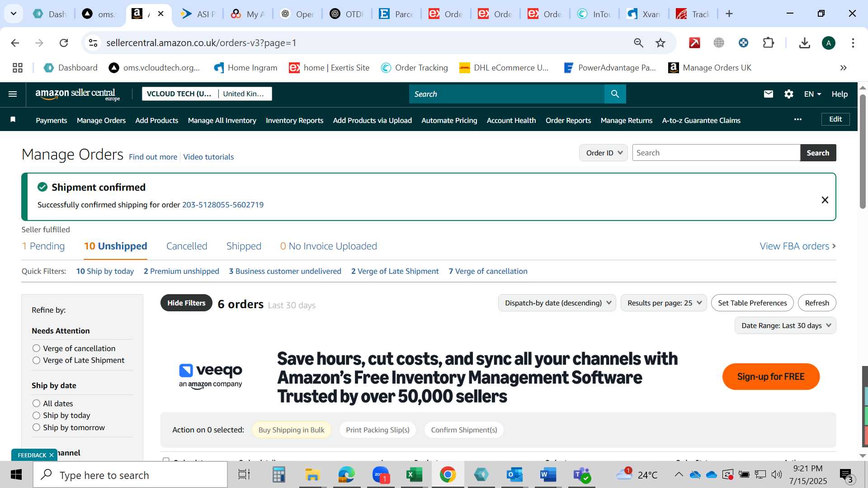Select the Ship by tomorrow radio button
The image size is (868, 488).
pyautogui.click(x=36, y=427)
